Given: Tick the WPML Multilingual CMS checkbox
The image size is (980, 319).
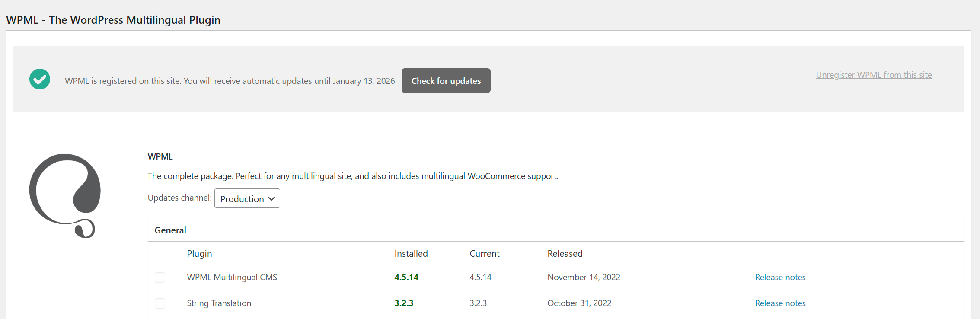Looking at the screenshot, I should 160,278.
